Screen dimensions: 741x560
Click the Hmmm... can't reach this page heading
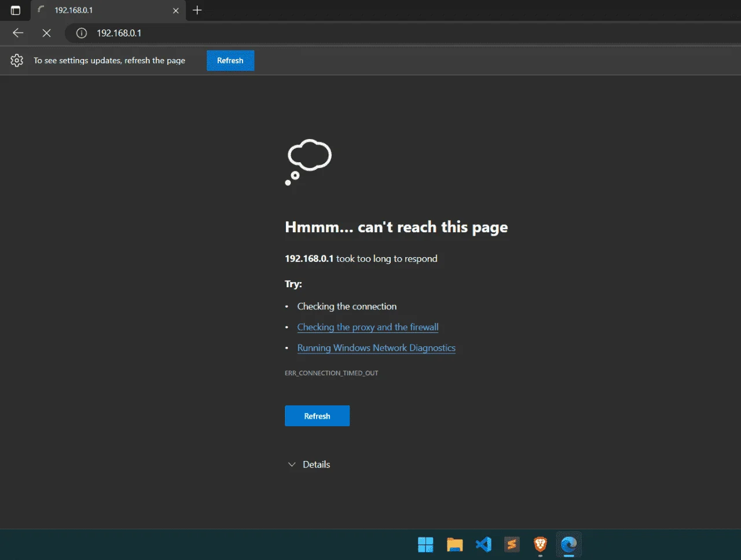(397, 227)
